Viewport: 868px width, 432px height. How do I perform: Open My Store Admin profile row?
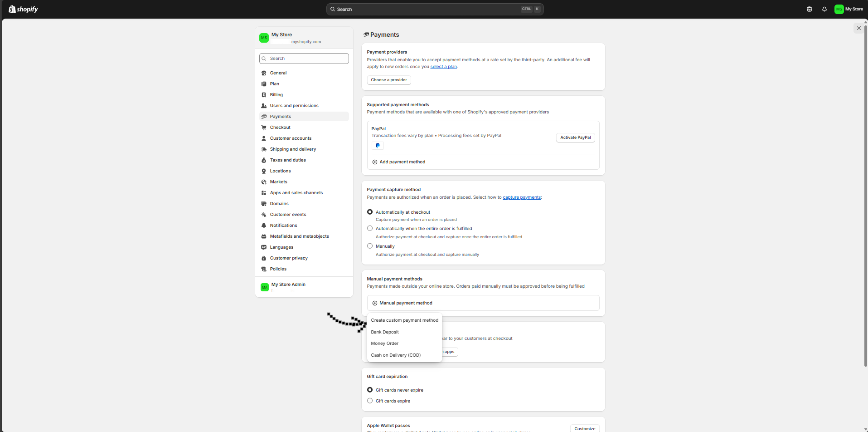(x=304, y=287)
